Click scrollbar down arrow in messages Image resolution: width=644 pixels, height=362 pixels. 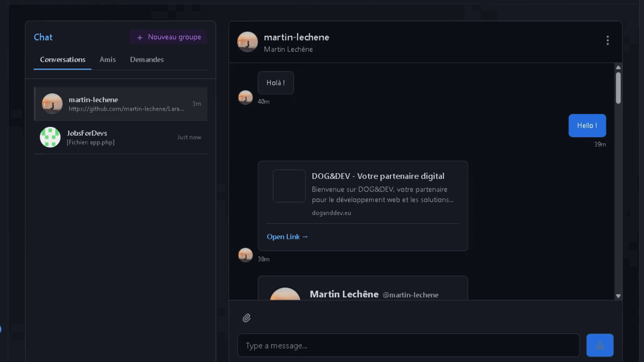click(618, 296)
